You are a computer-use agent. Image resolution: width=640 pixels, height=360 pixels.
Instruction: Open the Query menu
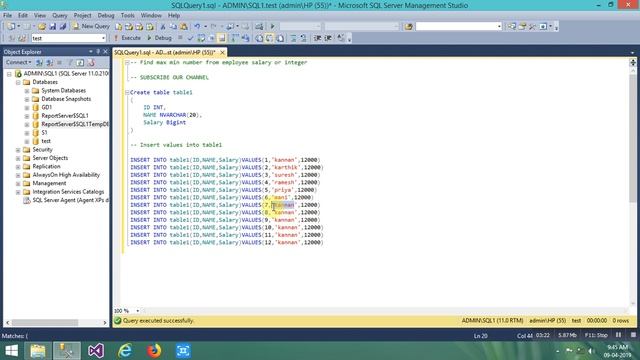click(x=60, y=16)
